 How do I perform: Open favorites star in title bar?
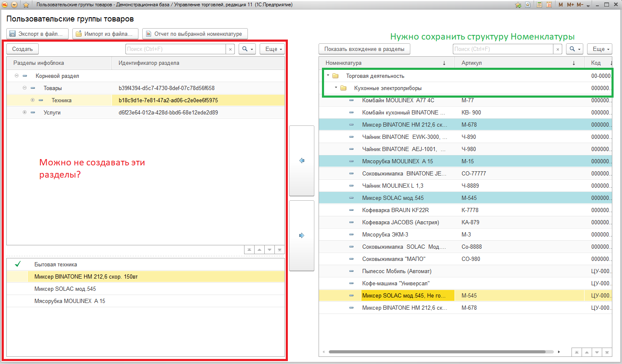click(26, 5)
